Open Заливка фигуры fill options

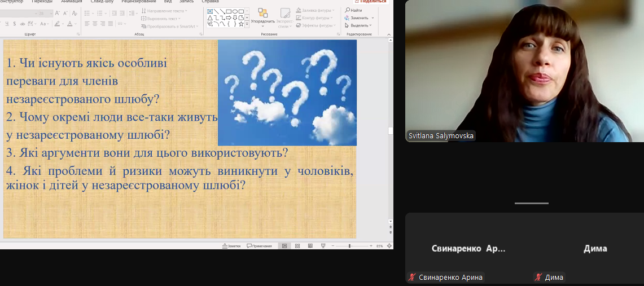316,10
